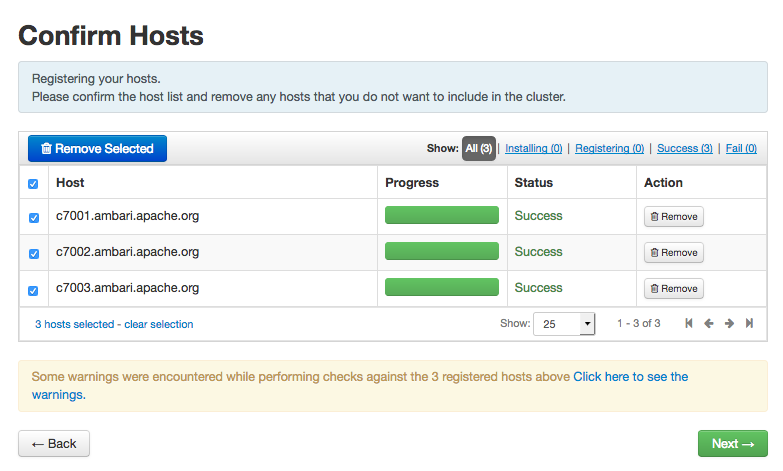
Task: Toggle the select-all hosts checkbox
Action: point(33,184)
